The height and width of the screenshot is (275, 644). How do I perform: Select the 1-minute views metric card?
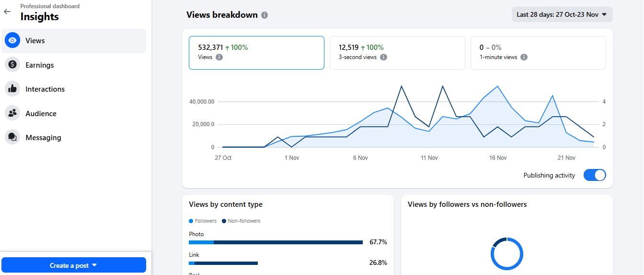coord(538,53)
